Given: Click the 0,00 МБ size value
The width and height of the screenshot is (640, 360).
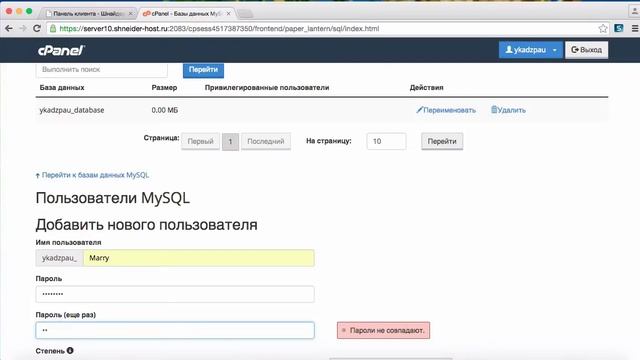Looking at the screenshot, I should point(164,110).
